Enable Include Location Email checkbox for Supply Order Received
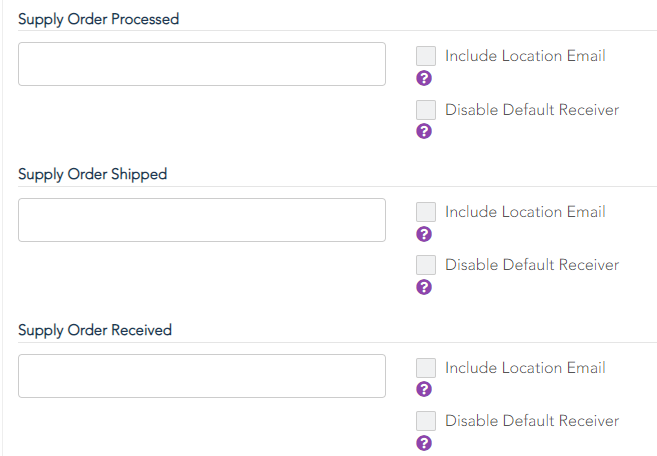Viewport: 657px width, 456px height. (x=426, y=368)
